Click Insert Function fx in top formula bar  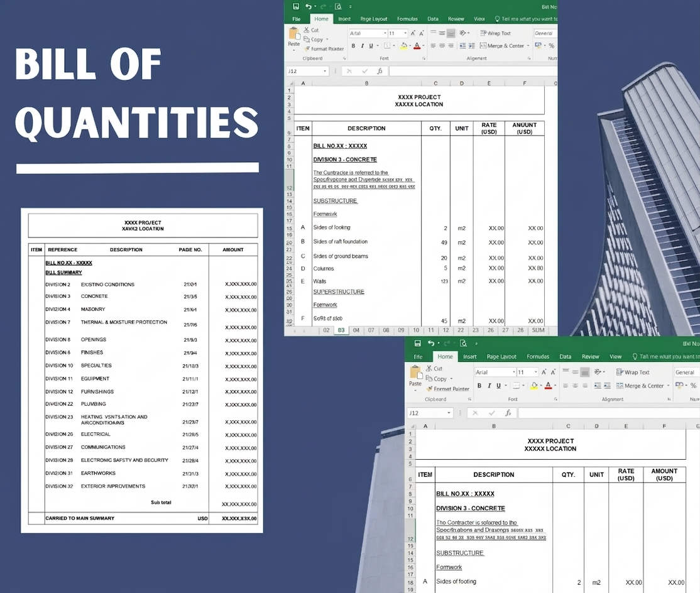[380, 71]
